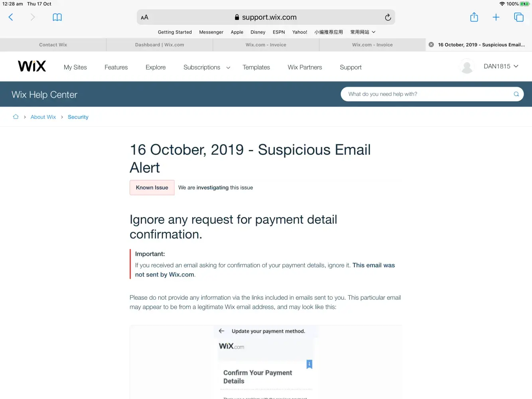The image size is (532, 399).
Task: Follow the Security breadcrumb link
Action: pos(78,117)
